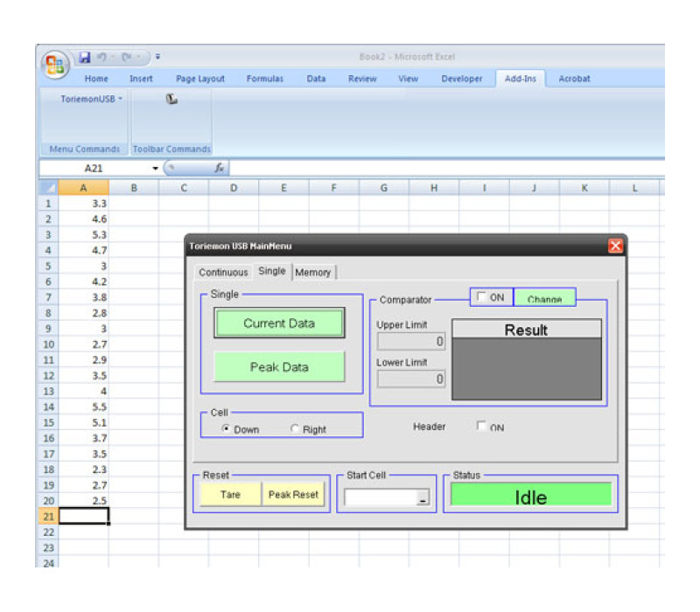
Task: Open the Developer ribbon tab
Action: [x=462, y=79]
